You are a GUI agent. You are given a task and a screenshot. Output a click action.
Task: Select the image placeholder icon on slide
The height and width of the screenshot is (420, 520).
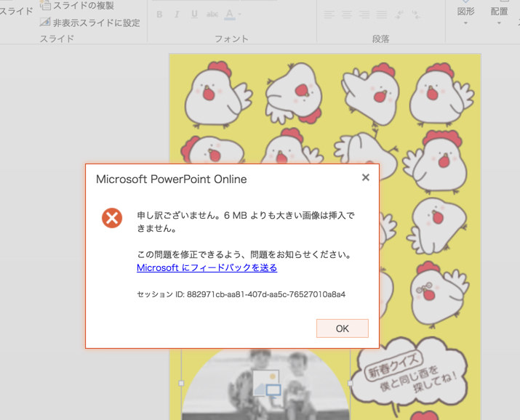pyautogui.click(x=265, y=383)
